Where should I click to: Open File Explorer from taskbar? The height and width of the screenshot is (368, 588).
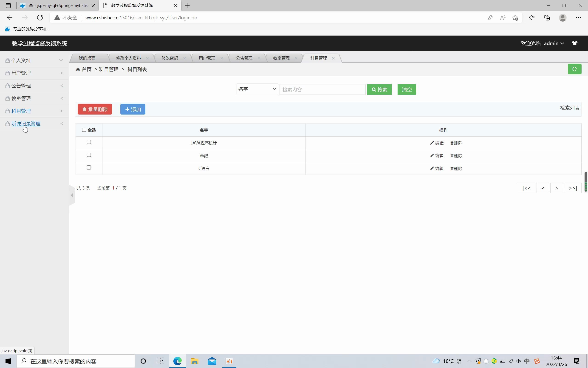[195, 361]
